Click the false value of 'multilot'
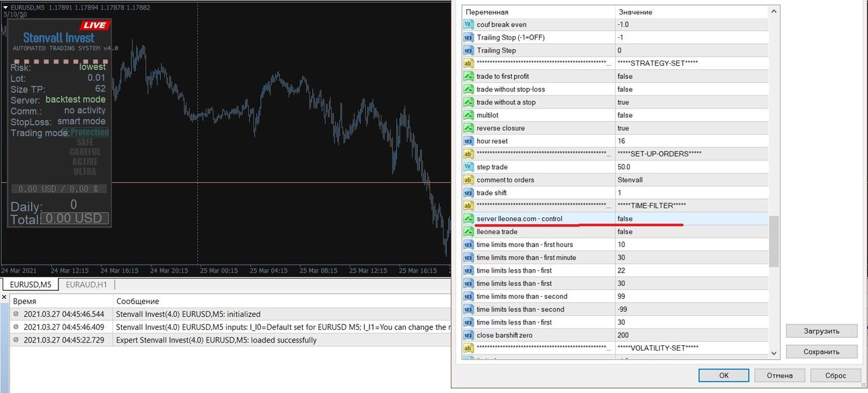 pyautogui.click(x=625, y=115)
